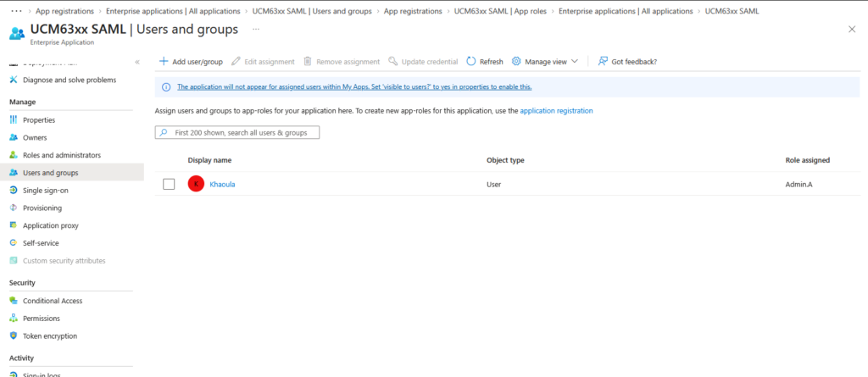This screenshot has height=377, width=868.
Task: Click the Owners people icon
Action: coord(14,137)
